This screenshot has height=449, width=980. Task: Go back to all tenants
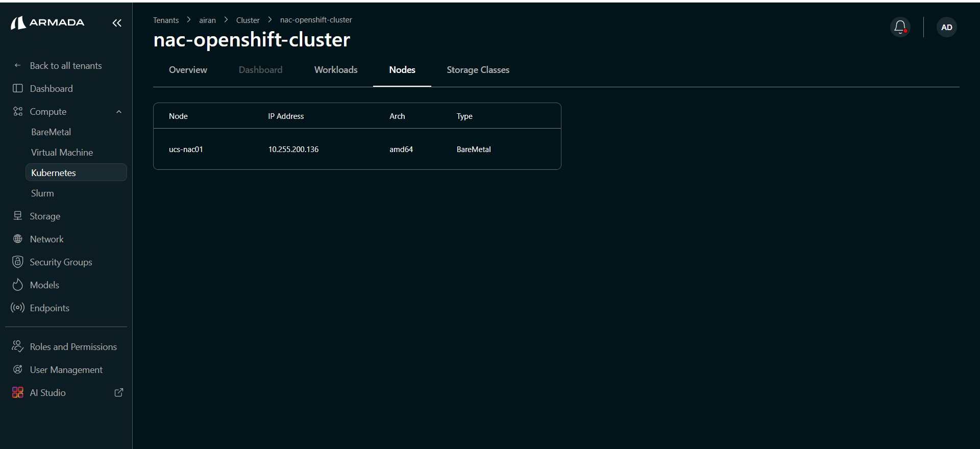point(66,66)
